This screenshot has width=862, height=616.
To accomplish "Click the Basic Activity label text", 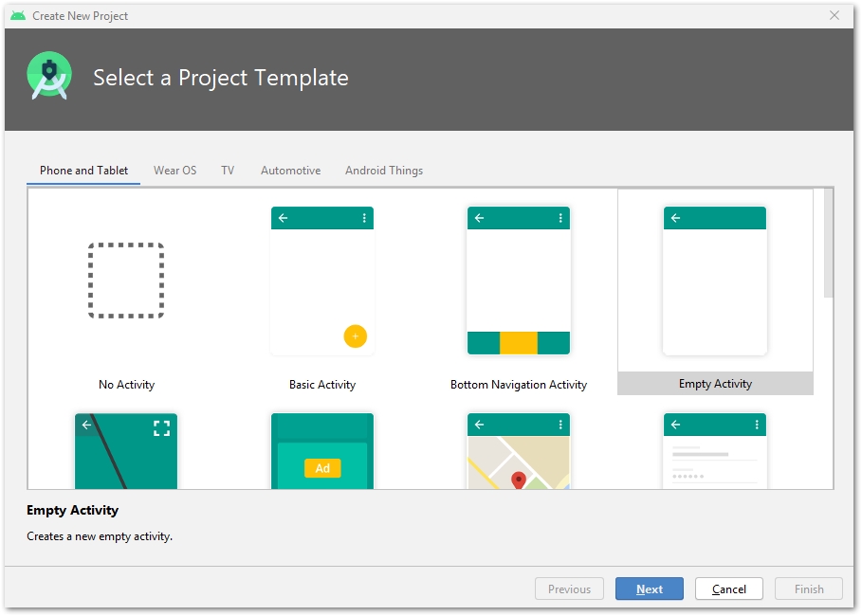I will (x=322, y=385).
